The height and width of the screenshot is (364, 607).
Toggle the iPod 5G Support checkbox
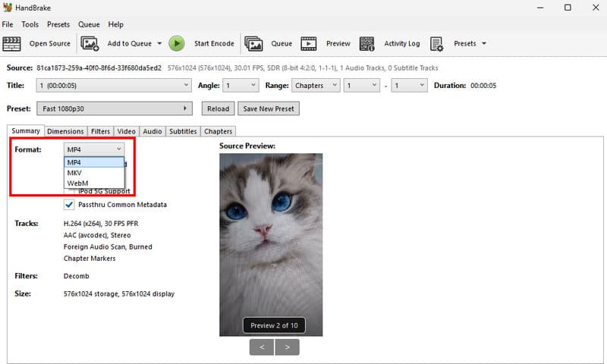point(69,191)
